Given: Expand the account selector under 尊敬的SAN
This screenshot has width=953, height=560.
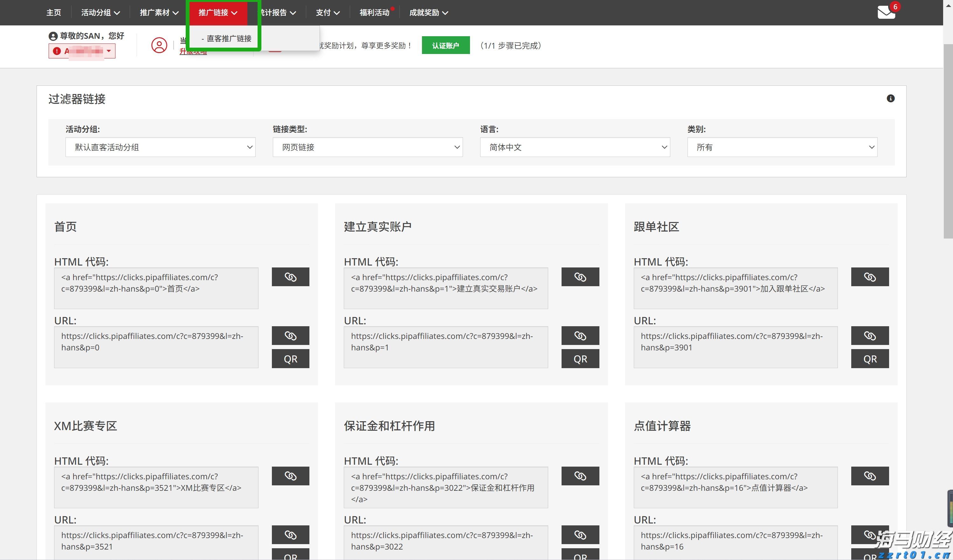Looking at the screenshot, I should [81, 51].
